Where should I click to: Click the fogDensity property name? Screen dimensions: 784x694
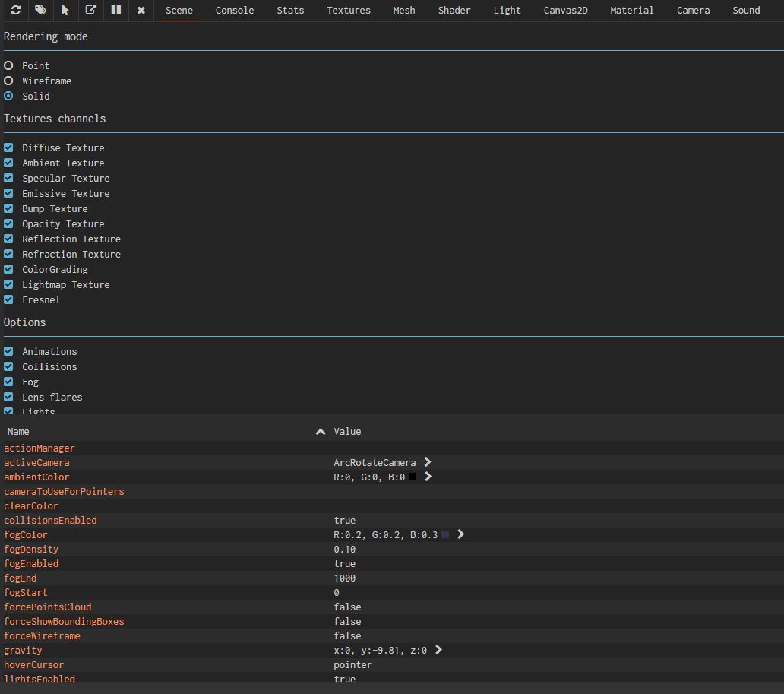(31, 550)
